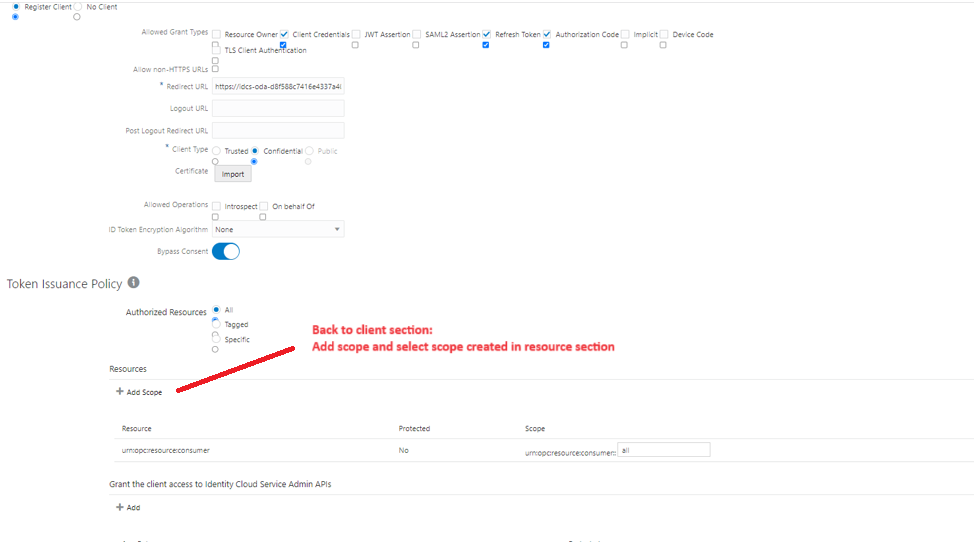Click the Post Logout Redirect URL field
The width and height of the screenshot is (974, 542).
pos(278,130)
